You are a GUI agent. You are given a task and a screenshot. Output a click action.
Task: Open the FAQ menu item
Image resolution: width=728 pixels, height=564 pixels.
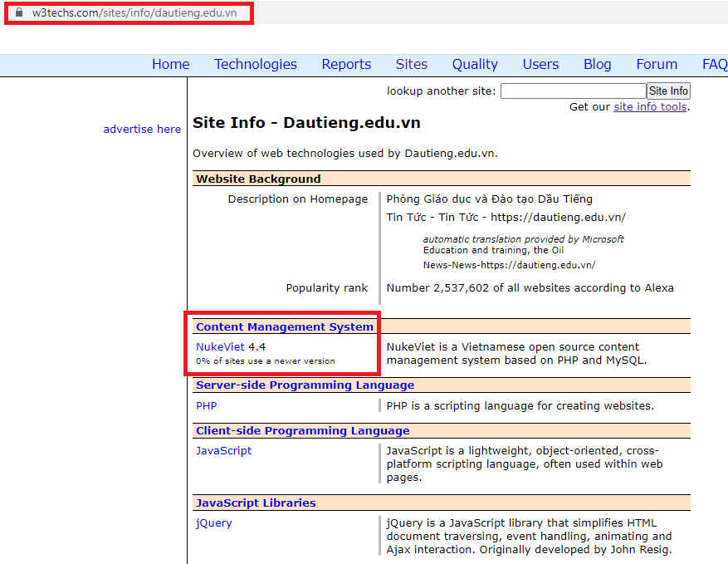[715, 64]
